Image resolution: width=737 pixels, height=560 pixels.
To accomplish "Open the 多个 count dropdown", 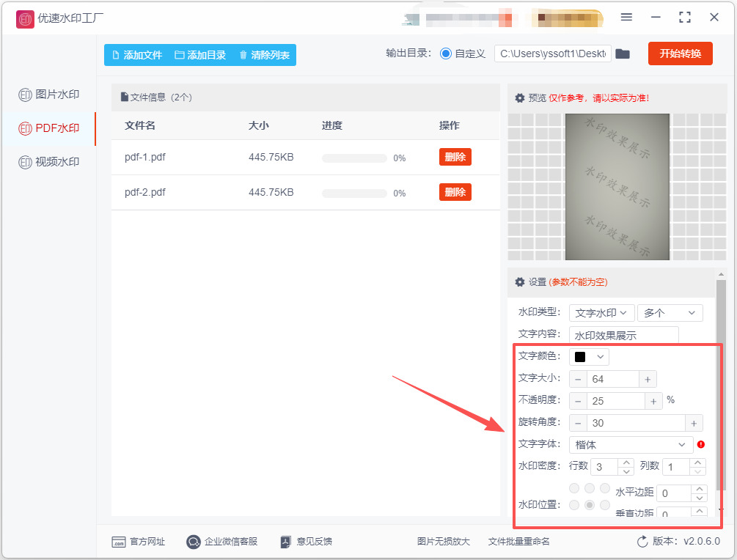I will [670, 313].
